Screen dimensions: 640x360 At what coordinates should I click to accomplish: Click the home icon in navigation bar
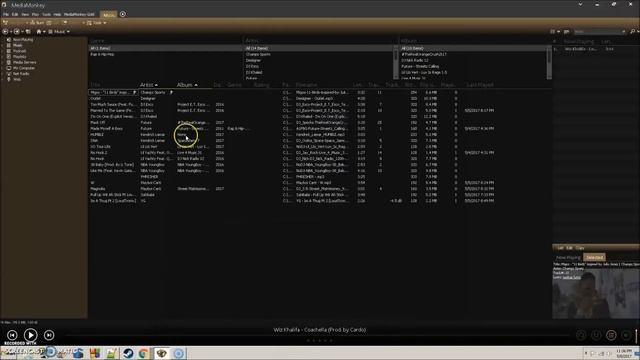[x=39, y=31]
